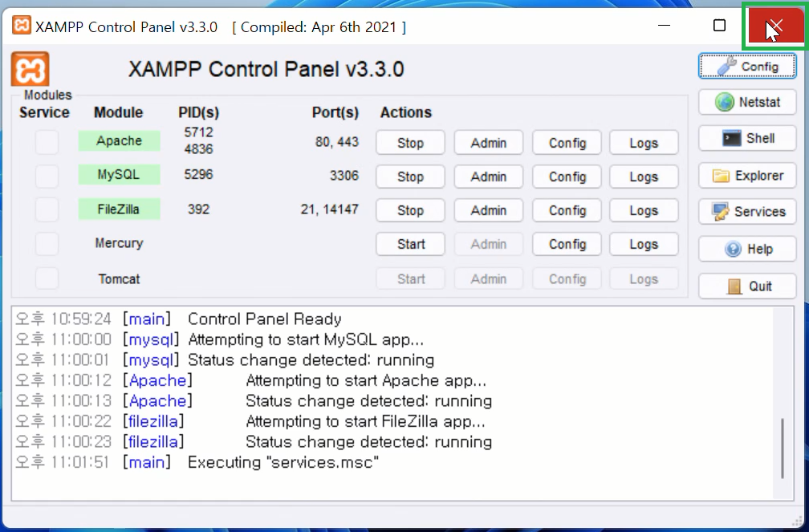This screenshot has width=809, height=532.
Task: View MySQL Logs
Action: coord(644,177)
